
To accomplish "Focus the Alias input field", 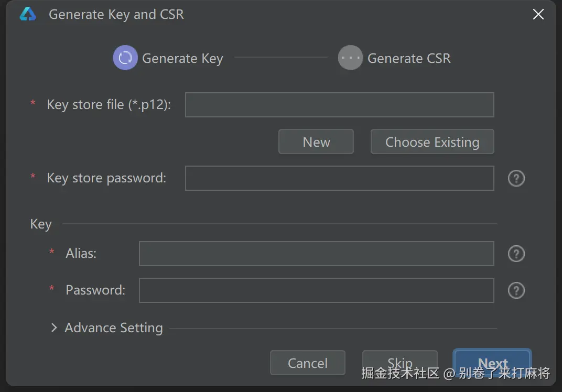I will (316, 254).
